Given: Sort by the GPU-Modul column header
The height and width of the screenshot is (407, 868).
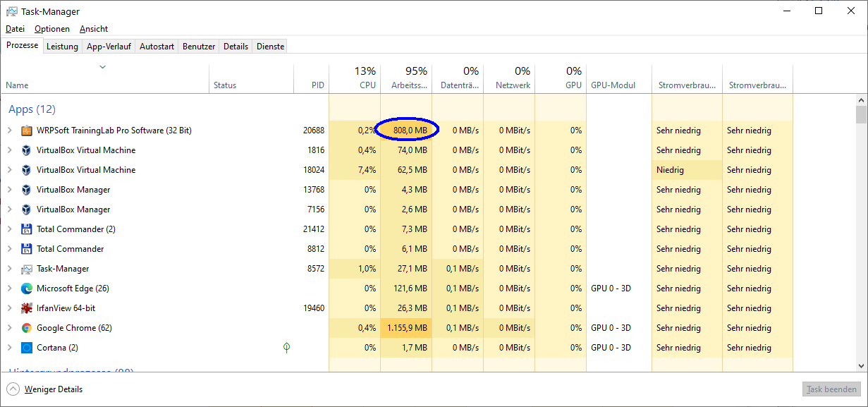Looking at the screenshot, I should point(619,78).
